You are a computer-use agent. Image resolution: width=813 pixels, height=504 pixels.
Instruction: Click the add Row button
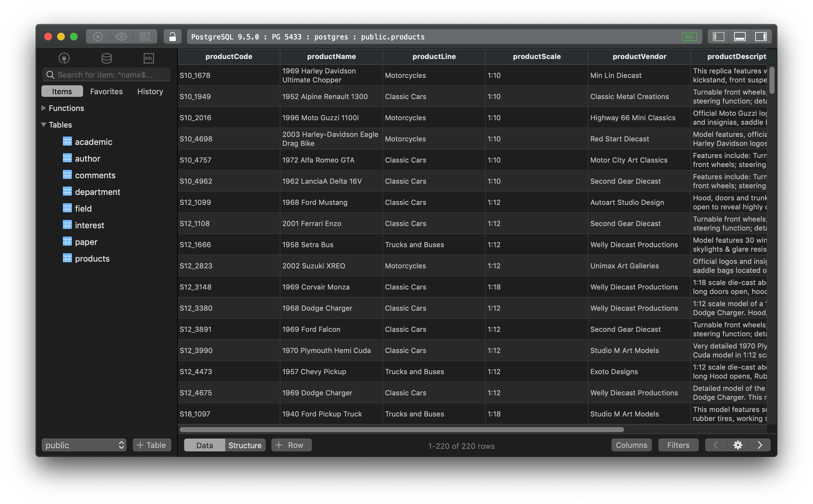click(x=291, y=445)
